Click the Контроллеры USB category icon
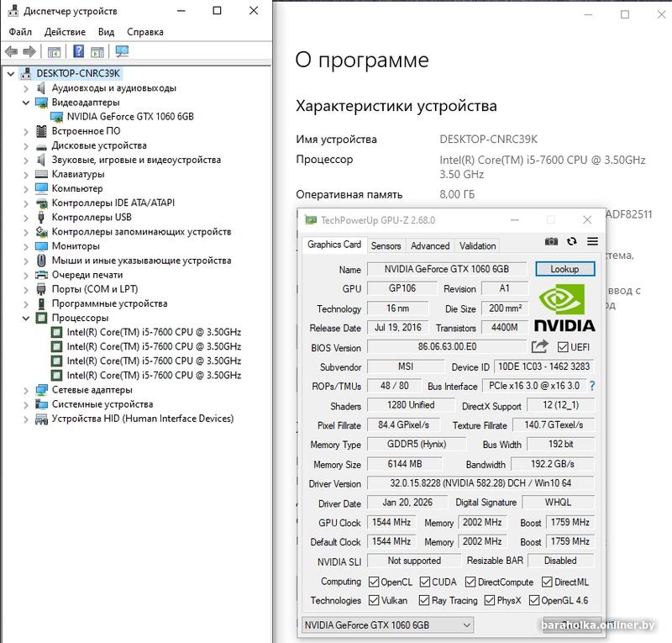Screen dimensions: 672x643 tap(41, 217)
